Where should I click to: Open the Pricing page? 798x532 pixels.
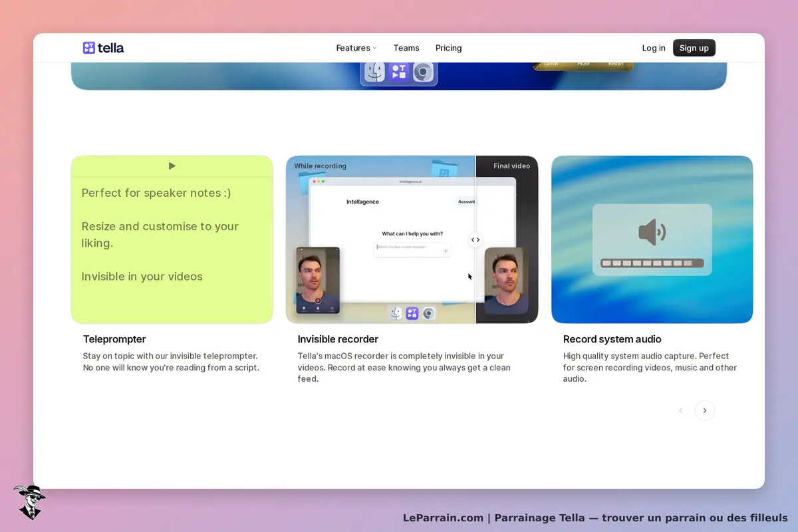[449, 48]
